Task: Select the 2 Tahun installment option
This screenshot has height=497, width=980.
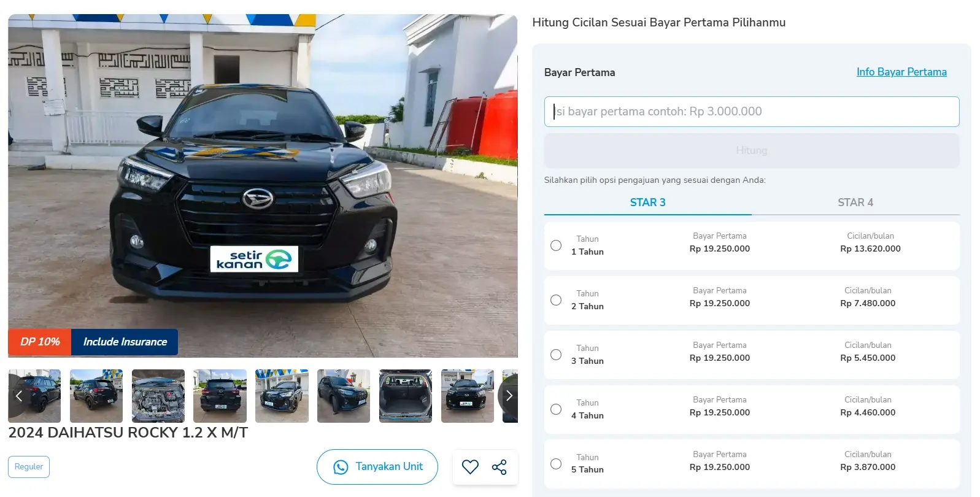Action: point(556,300)
